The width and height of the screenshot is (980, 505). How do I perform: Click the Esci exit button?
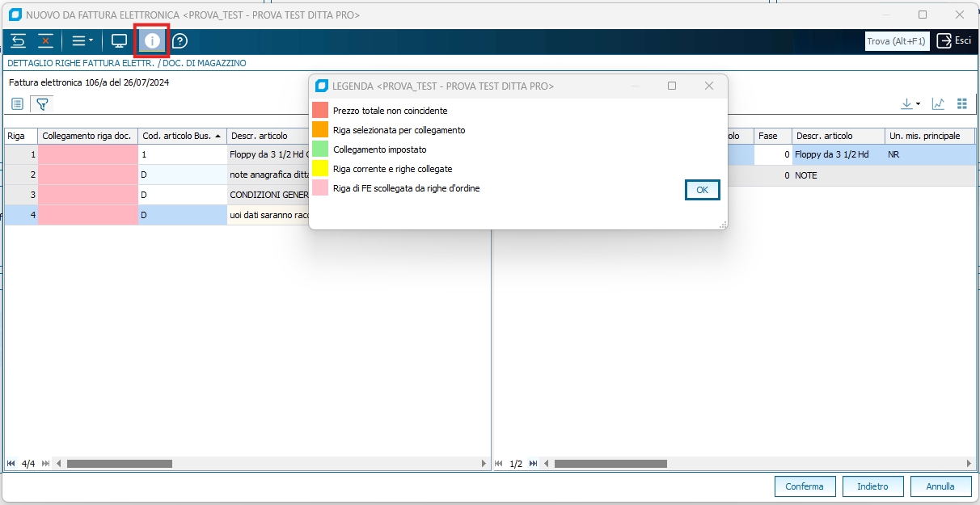point(954,40)
